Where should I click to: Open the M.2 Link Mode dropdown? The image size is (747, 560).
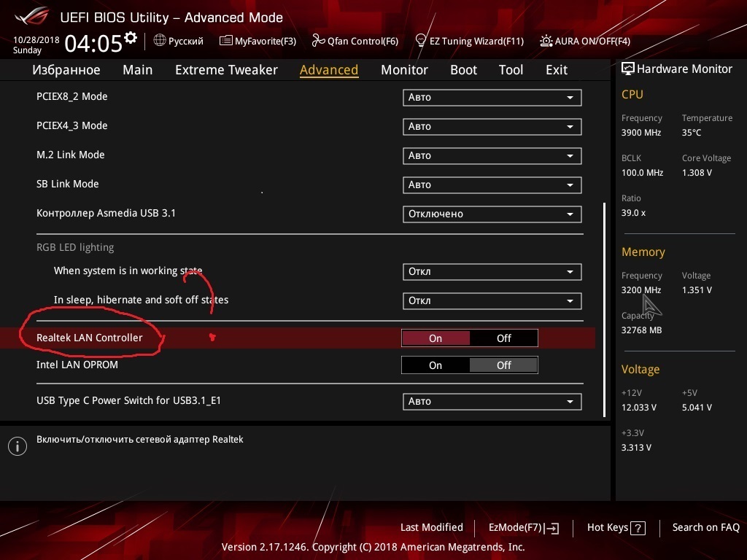(x=492, y=156)
